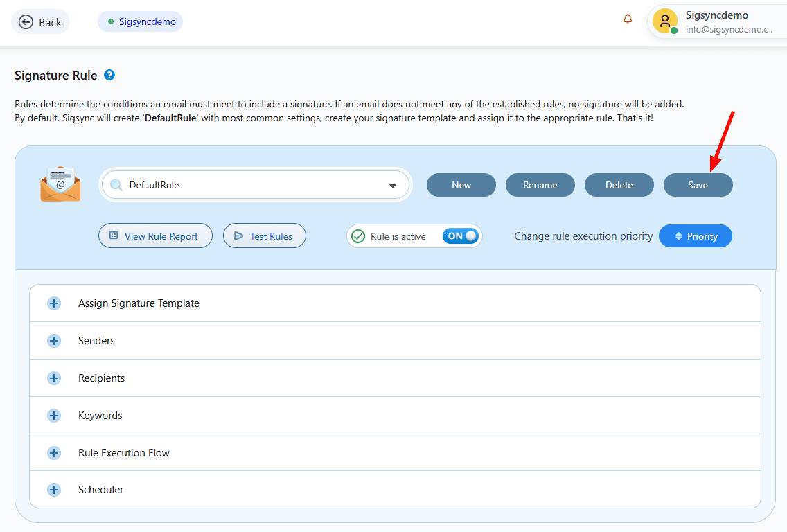The height and width of the screenshot is (532, 787).
Task: Expand Assign Signature Template section
Action: (139, 303)
